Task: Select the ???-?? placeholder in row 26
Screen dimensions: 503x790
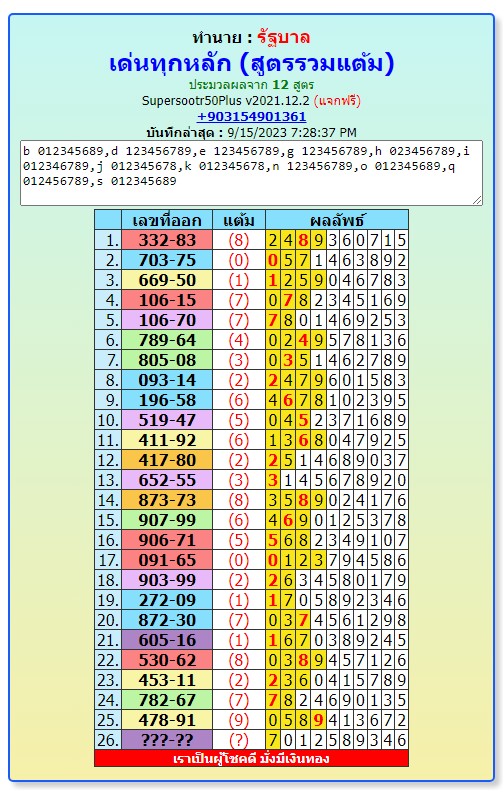Action: pyautogui.click(x=167, y=740)
